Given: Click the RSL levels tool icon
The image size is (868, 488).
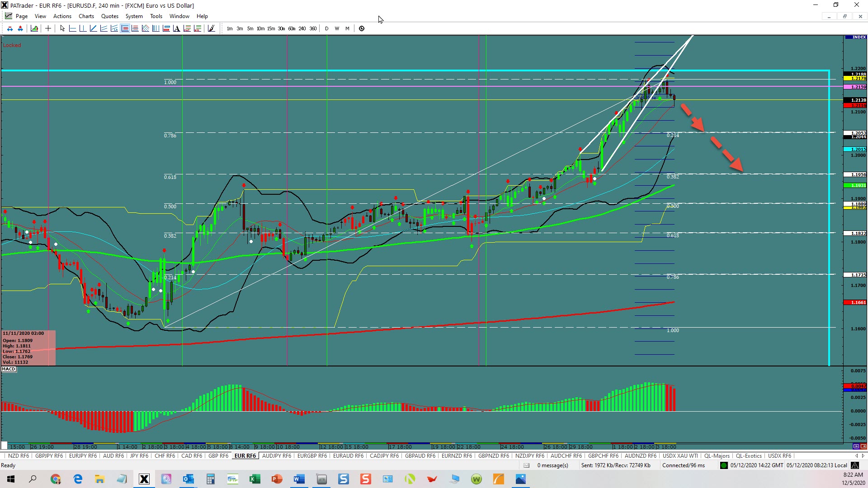Looking at the screenshot, I should coord(197,28).
